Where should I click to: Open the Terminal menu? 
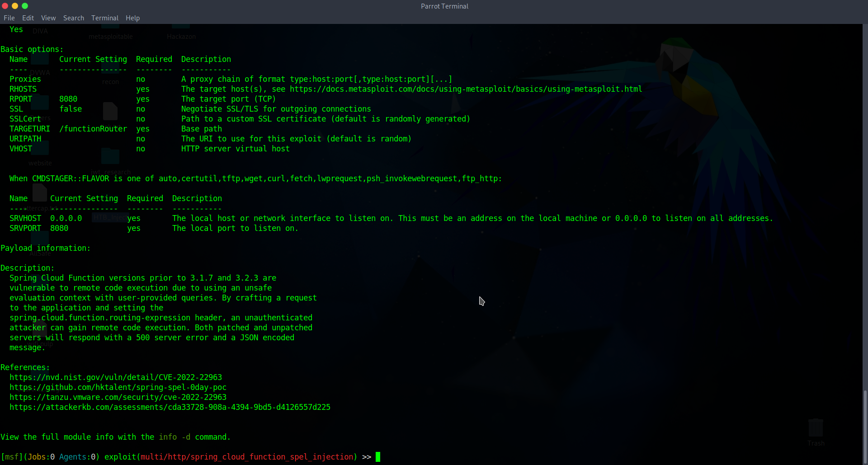point(105,18)
